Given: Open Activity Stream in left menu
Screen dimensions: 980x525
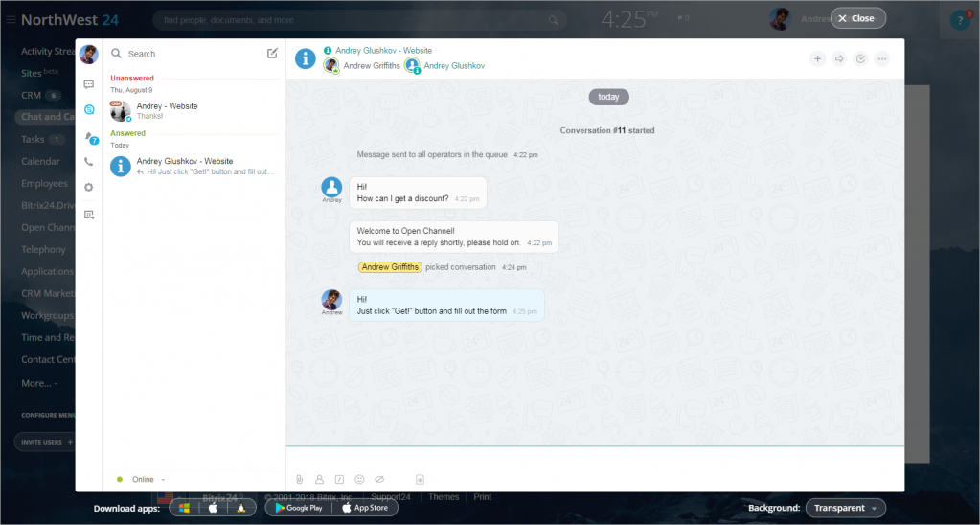Looking at the screenshot, I should pyautogui.click(x=48, y=51).
